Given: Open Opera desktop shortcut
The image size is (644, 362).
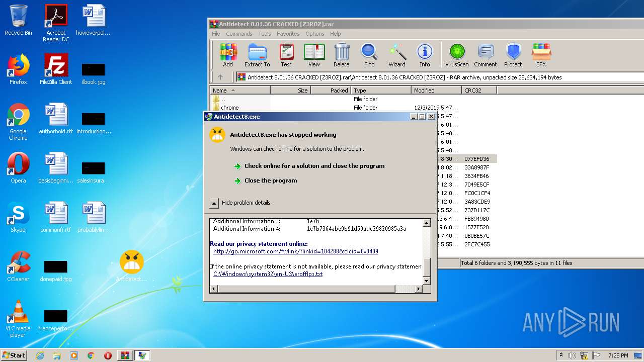Looking at the screenshot, I should pos(18,168).
